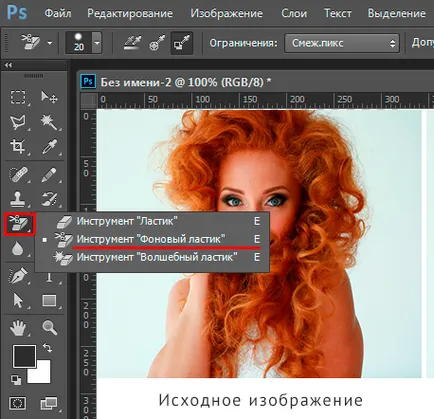Click the Photoshop Ps logo
This screenshot has width=434, height=419.
click(17, 13)
